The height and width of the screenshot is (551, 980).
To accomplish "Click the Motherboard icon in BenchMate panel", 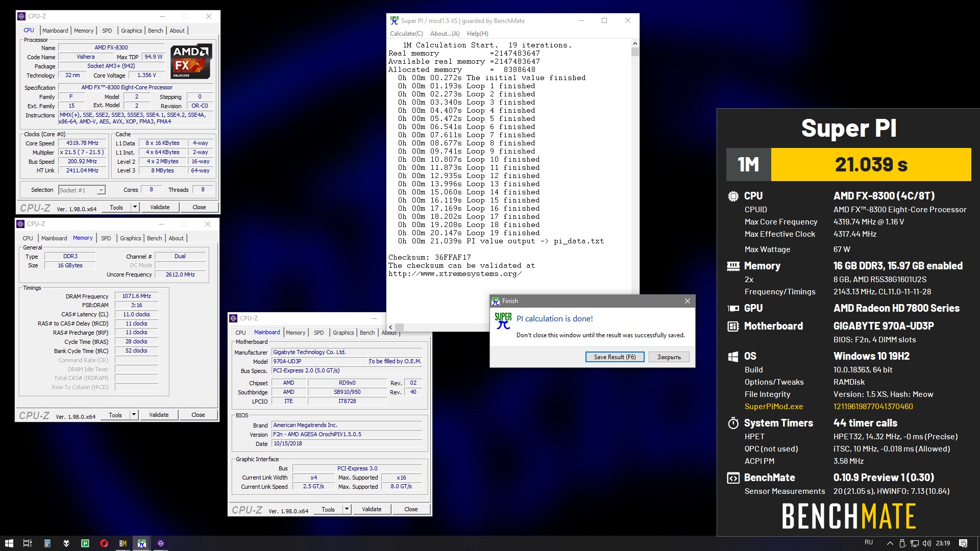I will [x=733, y=326].
